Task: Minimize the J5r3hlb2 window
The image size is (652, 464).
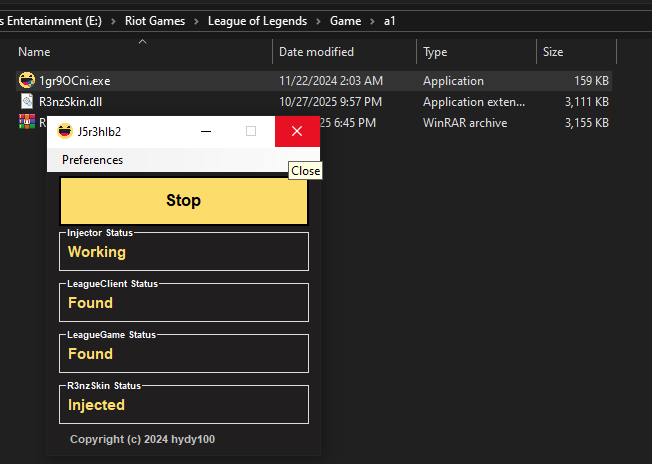Action: click(x=205, y=131)
